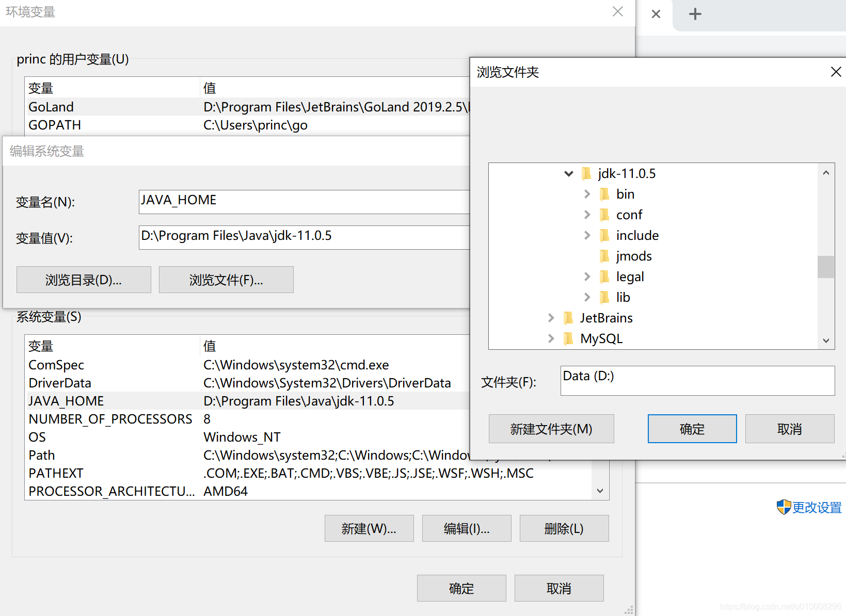The image size is (846, 616).
Task: Select the lib folder label
Action: click(623, 297)
